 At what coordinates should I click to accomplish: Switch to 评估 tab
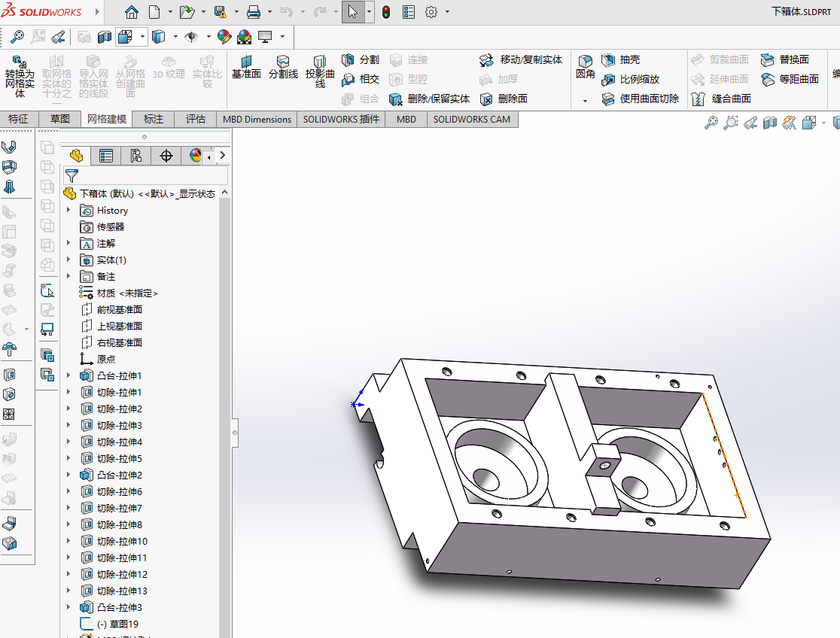tap(196, 119)
